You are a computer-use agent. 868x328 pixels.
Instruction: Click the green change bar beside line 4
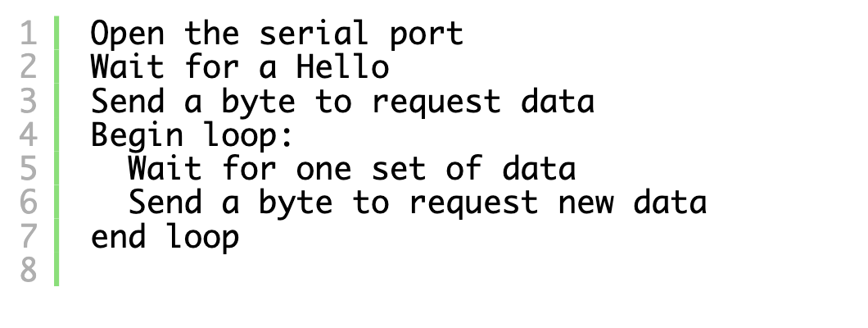(x=57, y=134)
